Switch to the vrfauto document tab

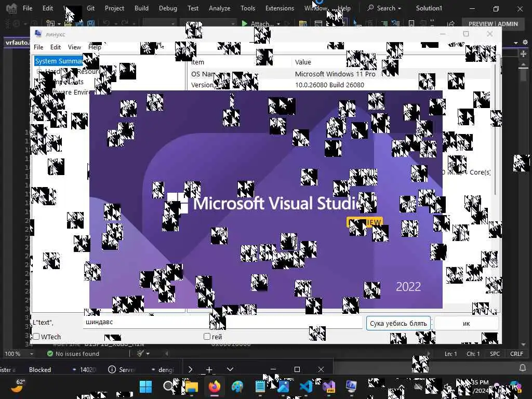[17, 43]
